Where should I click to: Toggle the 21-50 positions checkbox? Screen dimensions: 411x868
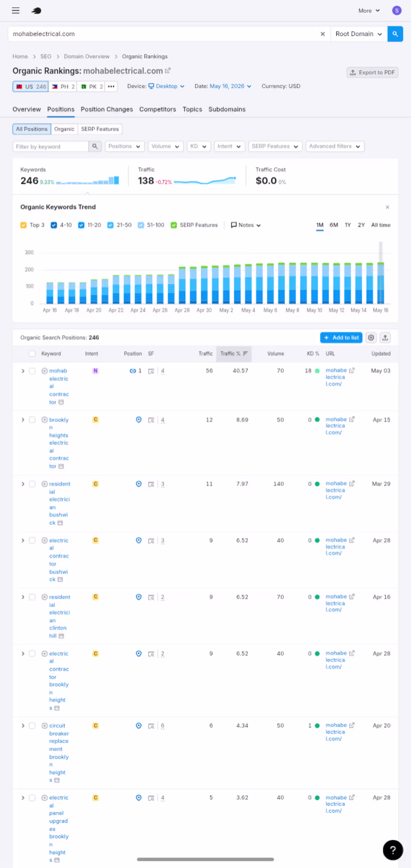(x=110, y=225)
